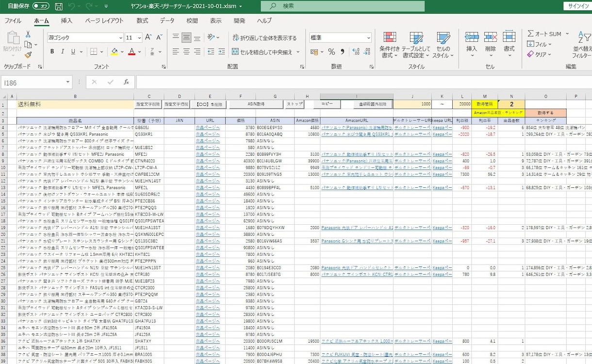Decrease decimal places
Image resolution: width=592 pixels, height=364 pixels.
366,51
